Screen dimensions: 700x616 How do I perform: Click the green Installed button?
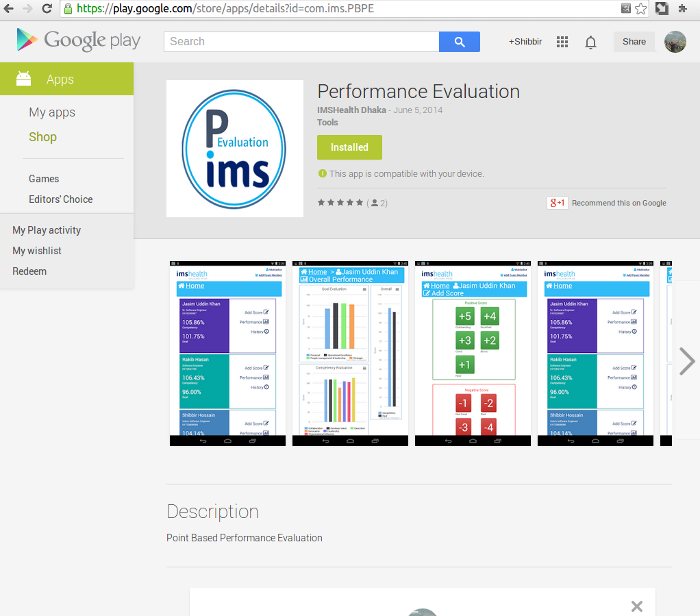click(x=349, y=147)
